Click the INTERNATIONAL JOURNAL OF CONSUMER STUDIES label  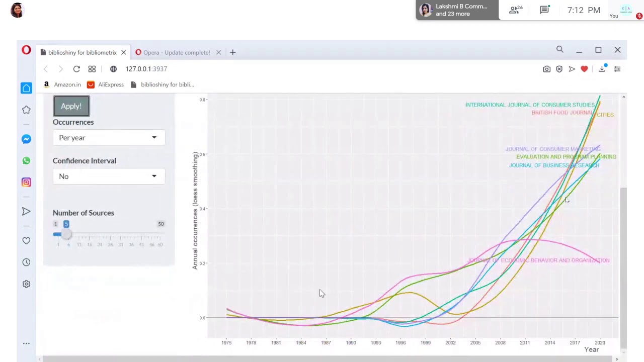click(530, 105)
